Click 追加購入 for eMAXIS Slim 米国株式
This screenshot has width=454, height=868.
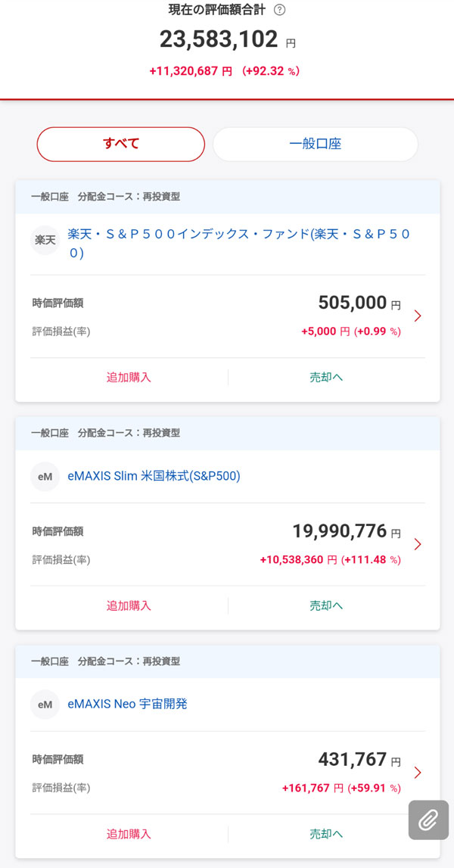pos(129,605)
